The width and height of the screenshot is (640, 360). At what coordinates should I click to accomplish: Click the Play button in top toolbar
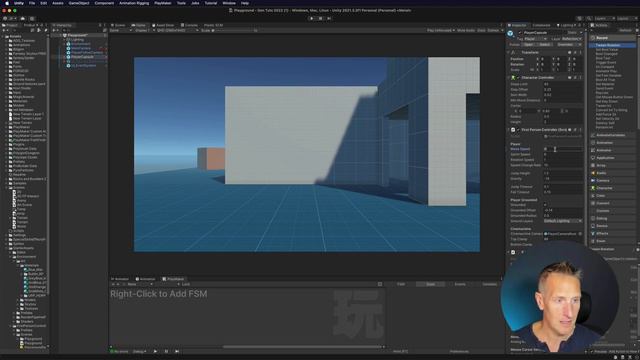311,18
